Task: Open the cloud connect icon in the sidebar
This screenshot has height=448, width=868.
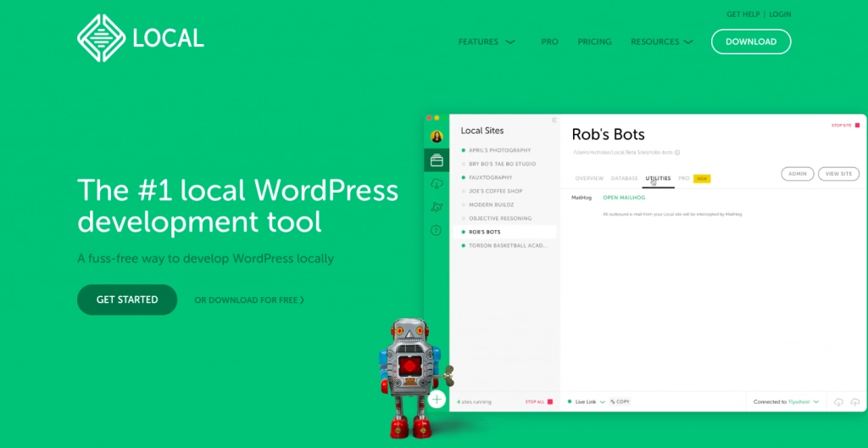Action: tap(437, 183)
